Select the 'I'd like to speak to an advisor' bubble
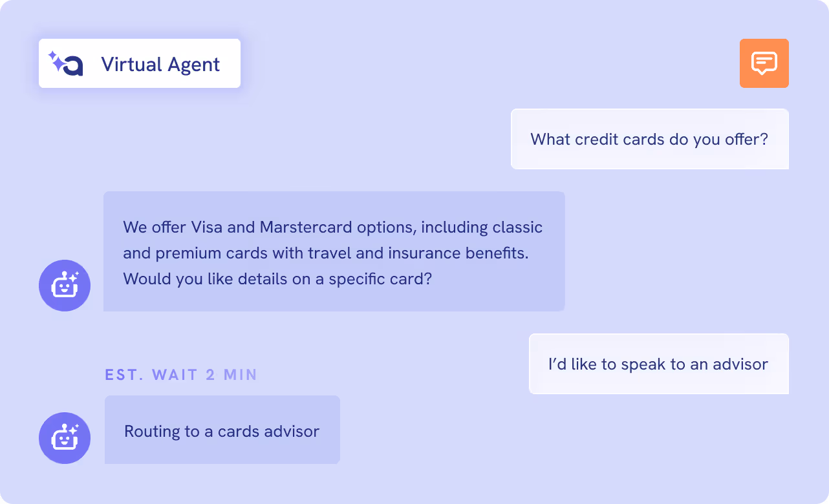This screenshot has width=829, height=504. (x=659, y=364)
